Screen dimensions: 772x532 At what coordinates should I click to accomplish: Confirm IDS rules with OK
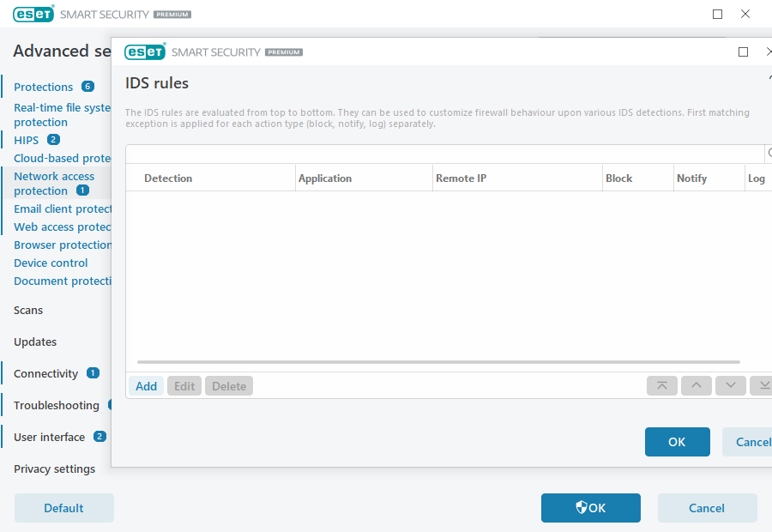click(678, 442)
